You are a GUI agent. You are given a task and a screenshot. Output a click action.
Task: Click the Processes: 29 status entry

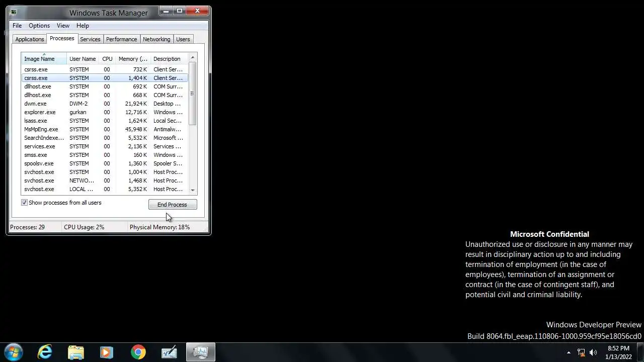pyautogui.click(x=28, y=227)
